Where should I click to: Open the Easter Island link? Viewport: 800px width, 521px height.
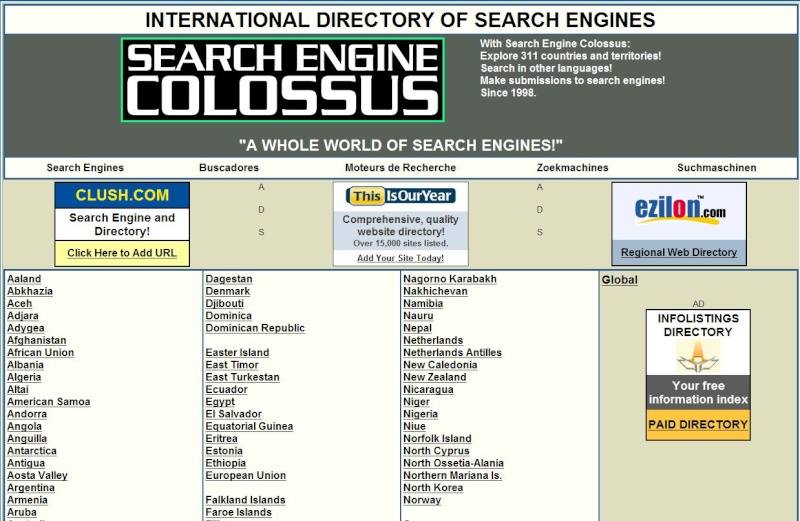237,353
